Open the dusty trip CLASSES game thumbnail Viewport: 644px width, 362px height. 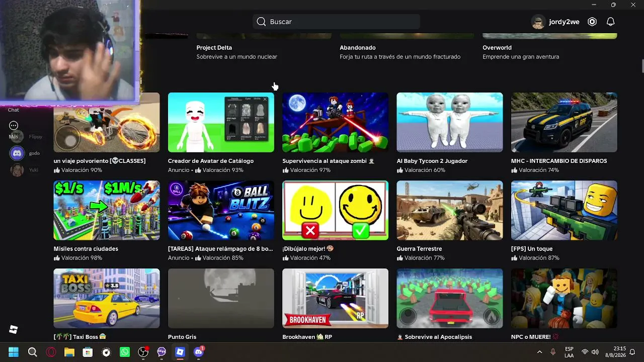click(107, 122)
